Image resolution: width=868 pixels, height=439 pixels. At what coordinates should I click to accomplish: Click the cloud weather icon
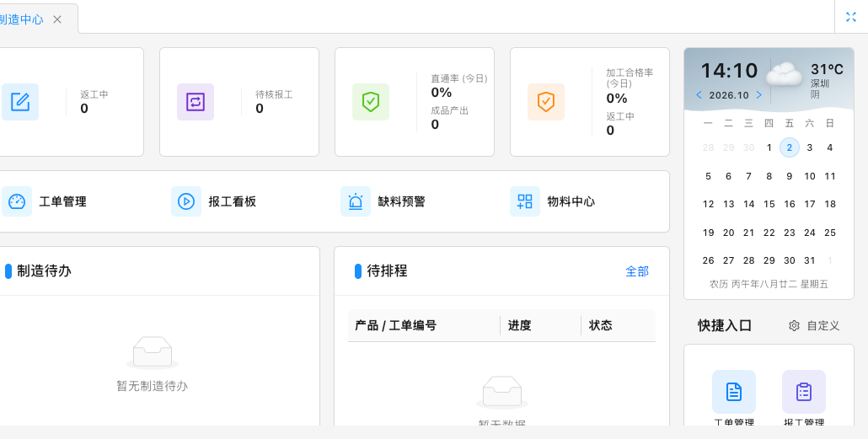pyautogui.click(x=785, y=74)
